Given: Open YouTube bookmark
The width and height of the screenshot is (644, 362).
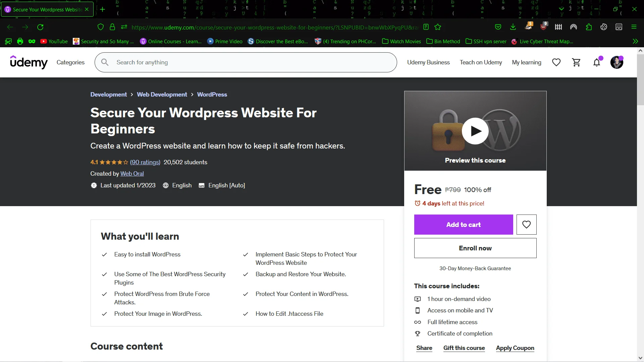Looking at the screenshot, I should [x=54, y=42].
